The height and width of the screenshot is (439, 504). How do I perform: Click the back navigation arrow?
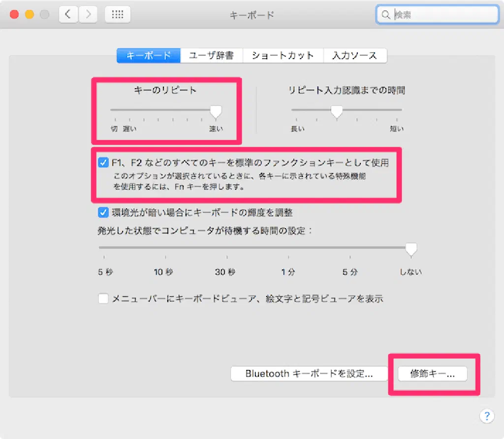point(69,14)
